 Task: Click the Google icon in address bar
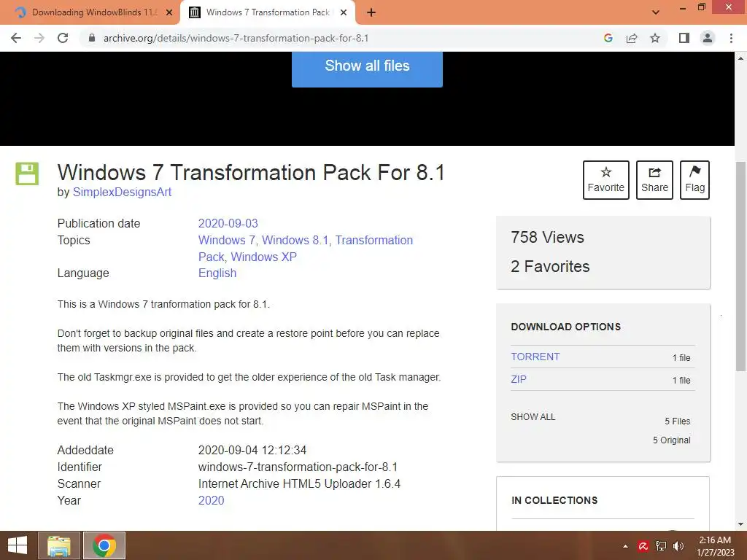608,38
